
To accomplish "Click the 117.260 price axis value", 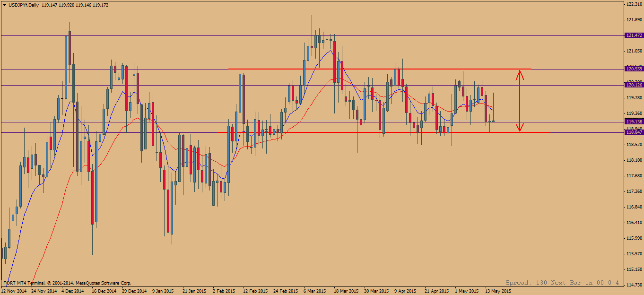I will [634, 191].
